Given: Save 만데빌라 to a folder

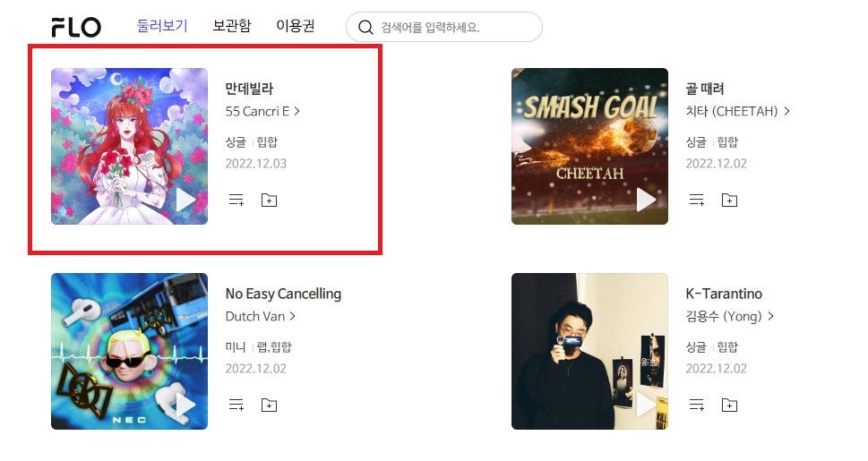Looking at the screenshot, I should pyautogui.click(x=269, y=200).
